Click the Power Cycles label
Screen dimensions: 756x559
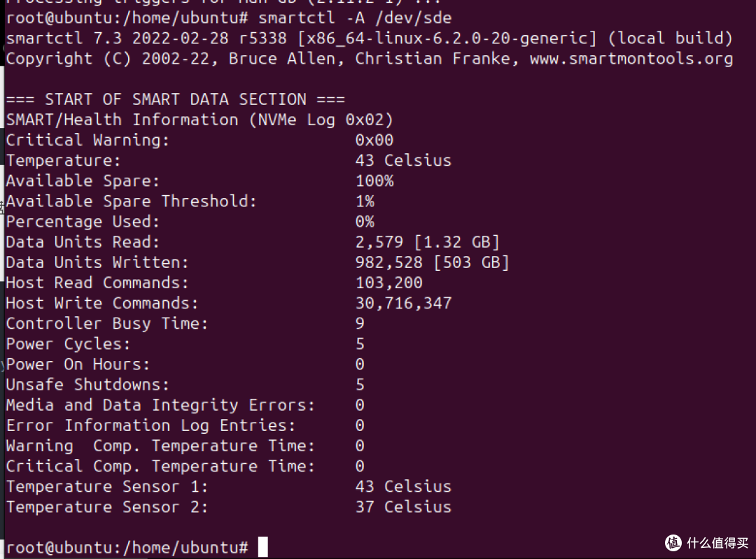(x=68, y=344)
